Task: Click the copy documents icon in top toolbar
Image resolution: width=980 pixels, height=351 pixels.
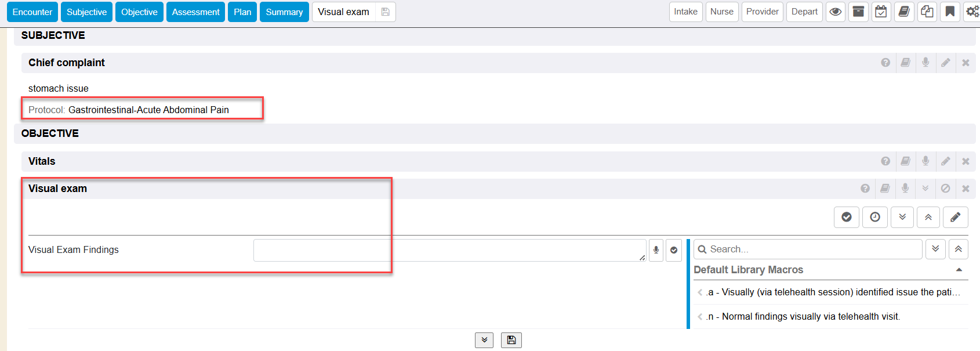Action: coord(927,12)
